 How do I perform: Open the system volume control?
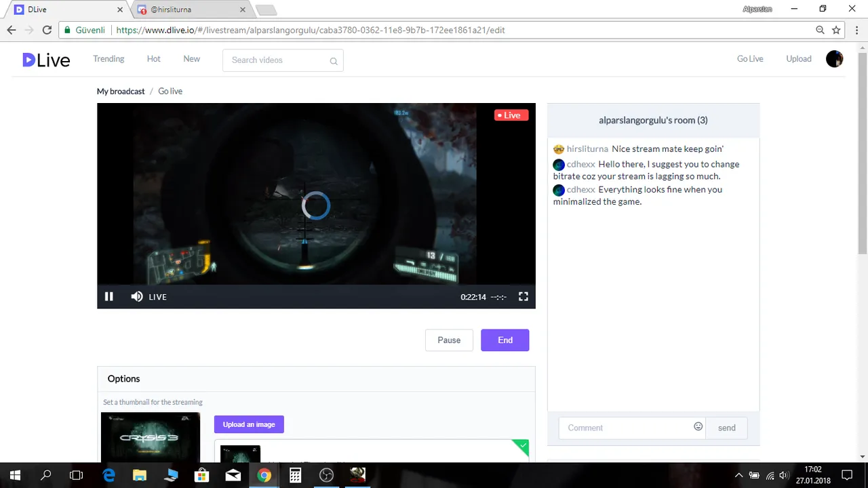784,475
